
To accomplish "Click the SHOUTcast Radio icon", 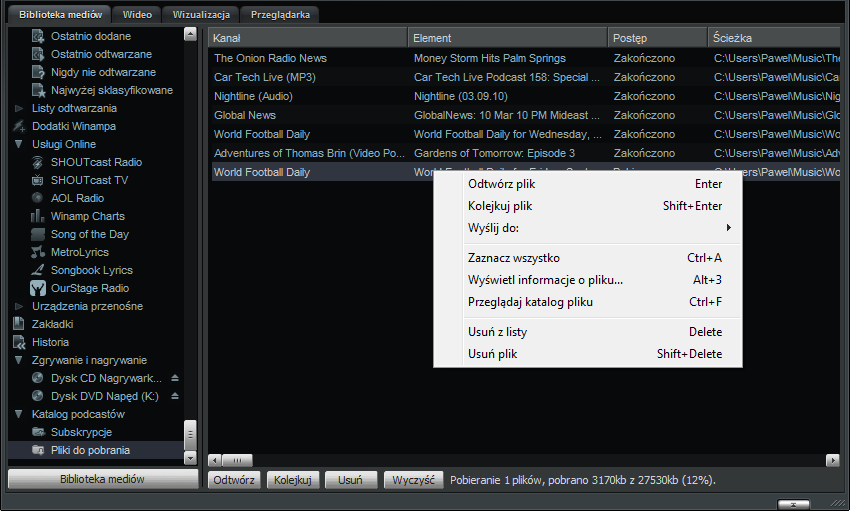I will pos(37,162).
